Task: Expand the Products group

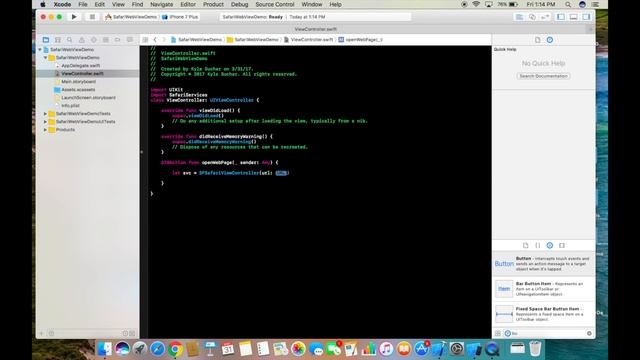Action: 45,130
